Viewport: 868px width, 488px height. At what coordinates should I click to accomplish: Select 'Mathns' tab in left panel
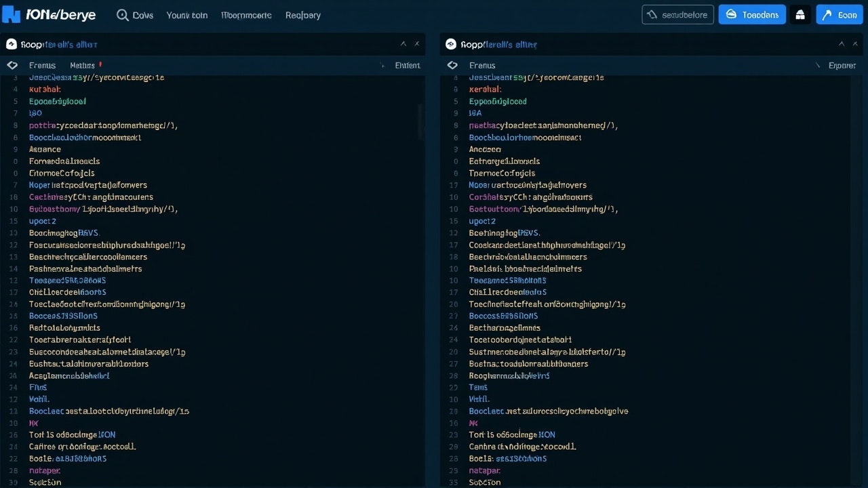click(x=82, y=66)
